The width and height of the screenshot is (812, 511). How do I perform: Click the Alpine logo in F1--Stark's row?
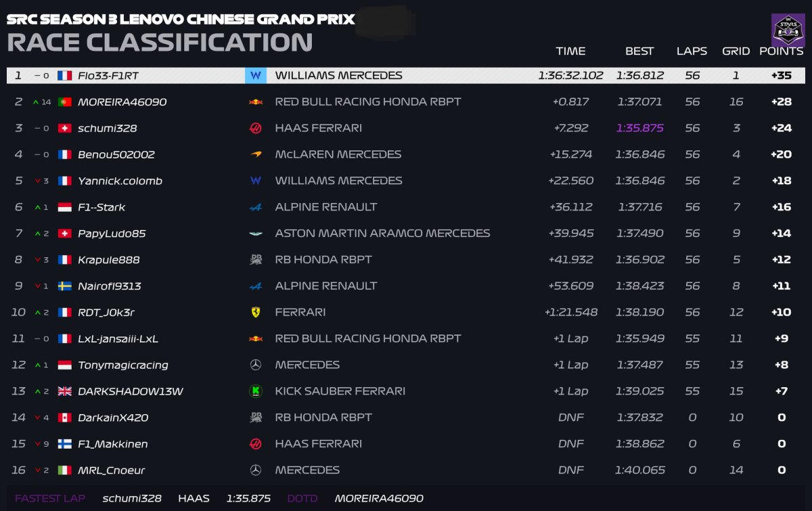pos(255,207)
